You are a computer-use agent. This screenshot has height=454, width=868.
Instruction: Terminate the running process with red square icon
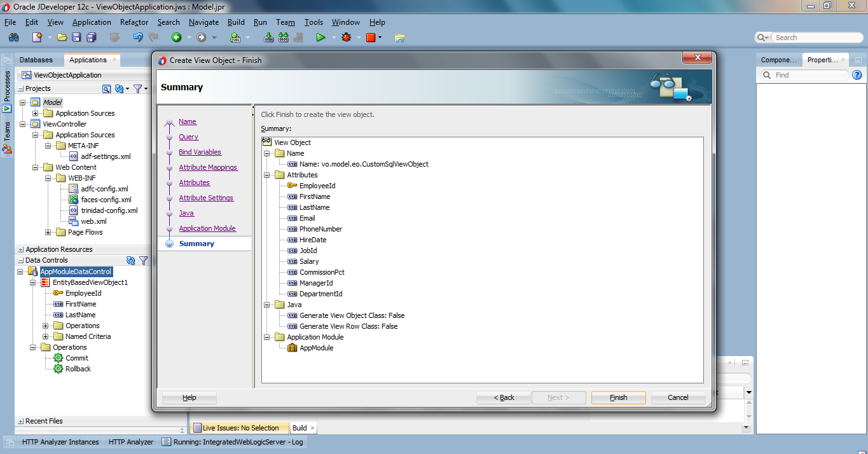pyautogui.click(x=371, y=37)
